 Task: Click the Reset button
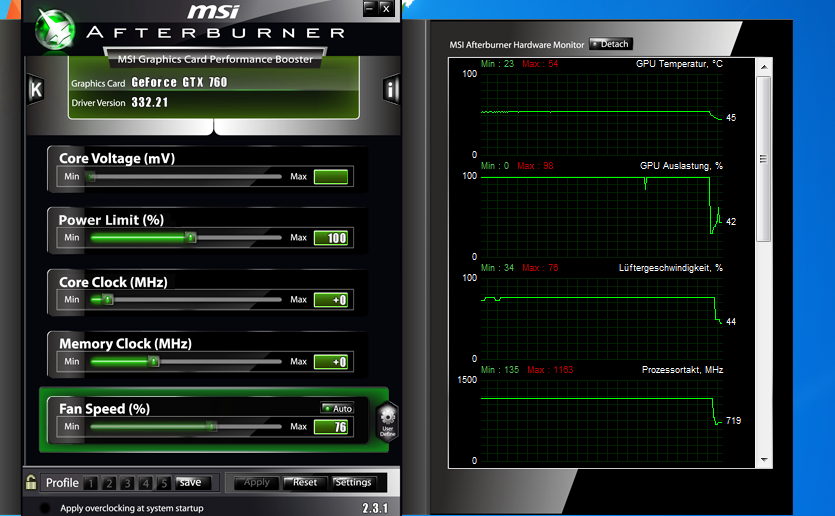(305, 482)
